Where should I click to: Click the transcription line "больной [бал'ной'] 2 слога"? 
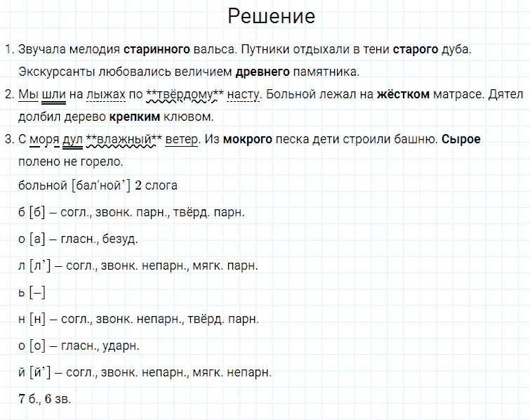tap(98, 185)
